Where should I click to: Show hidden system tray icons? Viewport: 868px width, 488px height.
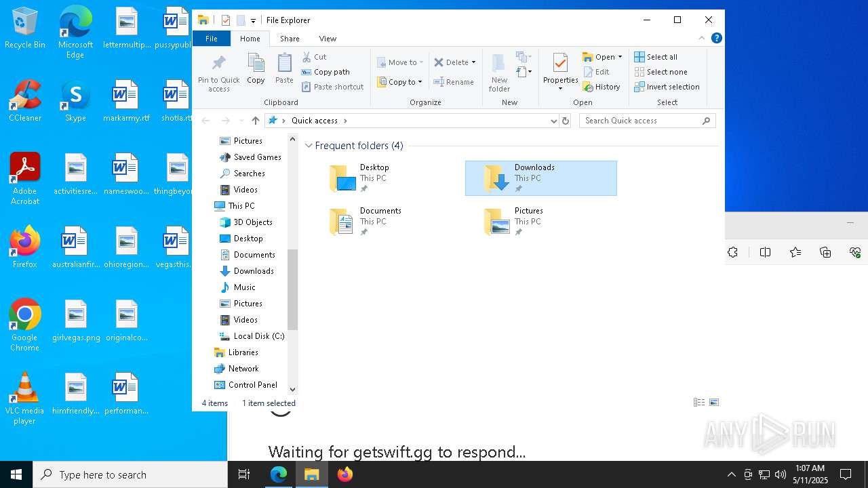pos(731,474)
